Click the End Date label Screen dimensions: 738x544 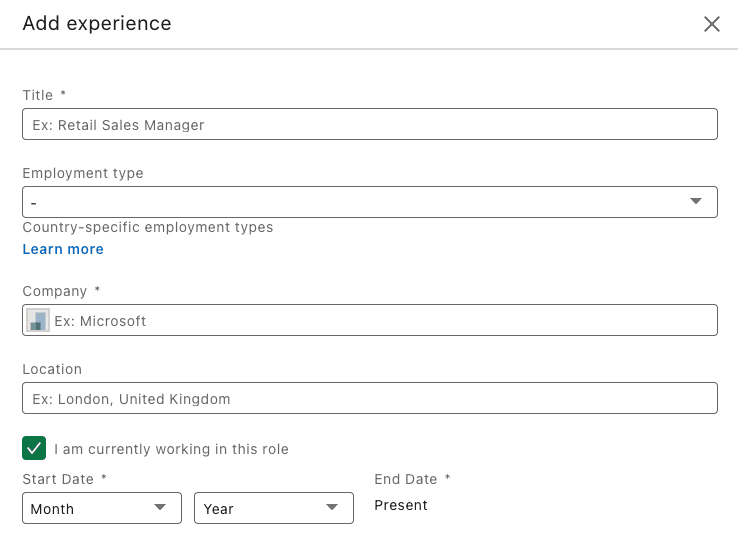[x=406, y=479]
